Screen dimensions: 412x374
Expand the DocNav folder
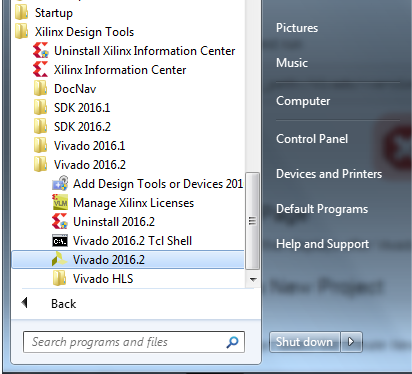75,89
